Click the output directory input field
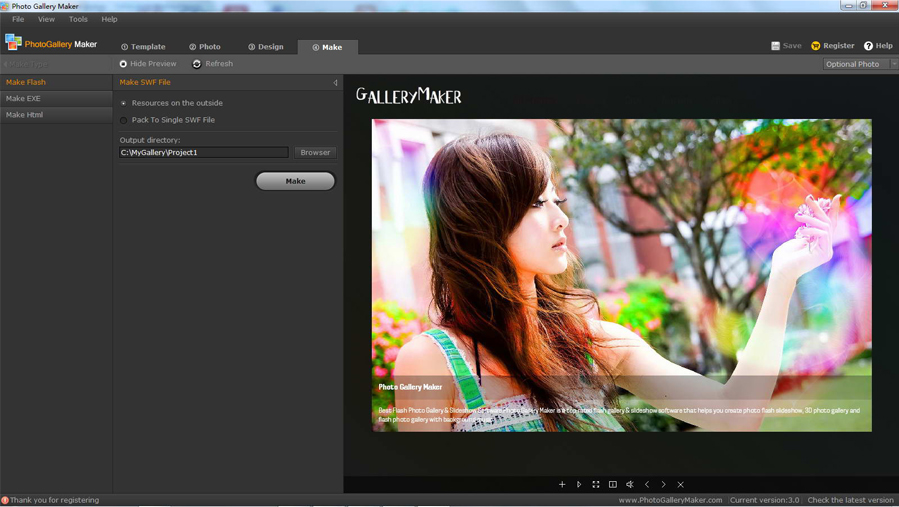 204,153
